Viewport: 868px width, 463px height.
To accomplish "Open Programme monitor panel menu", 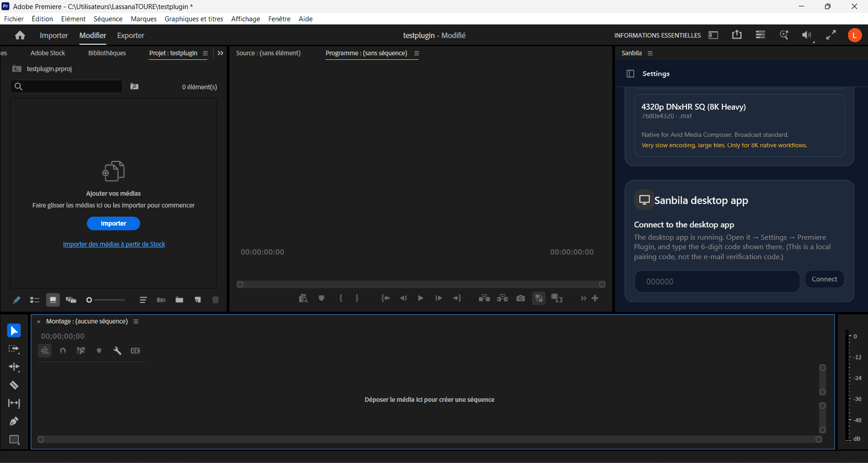I will [417, 53].
